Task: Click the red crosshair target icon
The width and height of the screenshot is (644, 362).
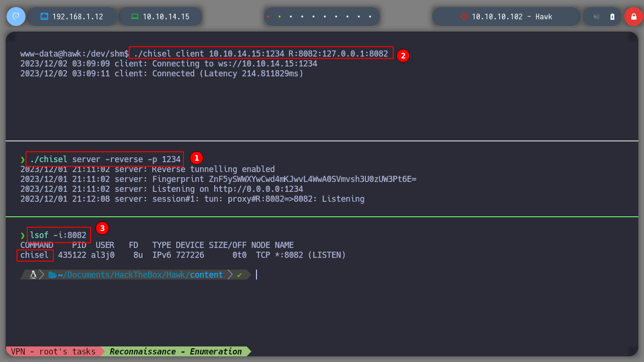Action: [463, 16]
